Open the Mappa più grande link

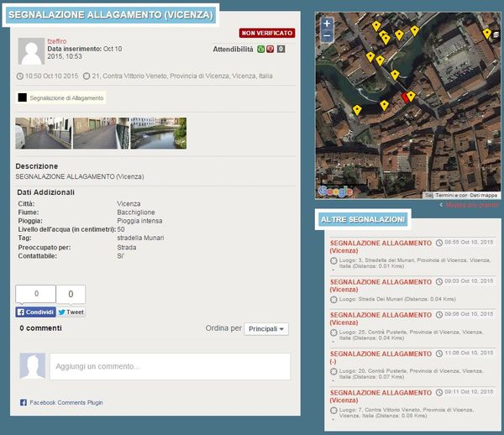click(x=472, y=204)
